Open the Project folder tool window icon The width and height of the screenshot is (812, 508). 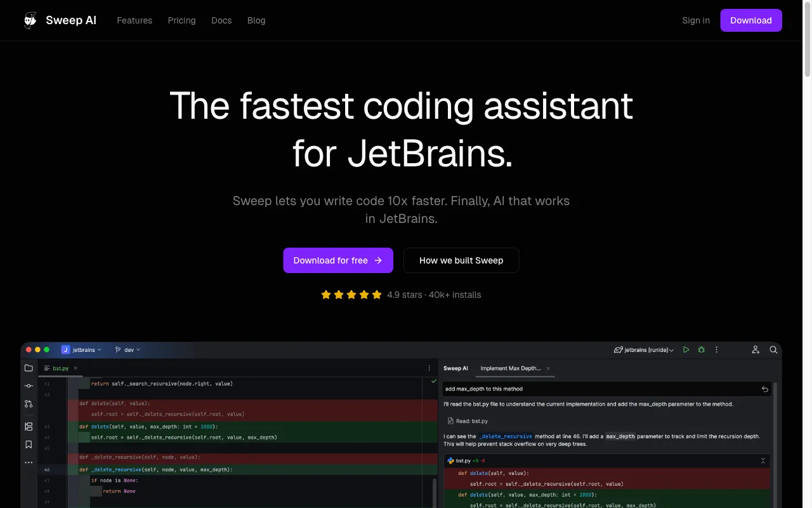coord(29,368)
